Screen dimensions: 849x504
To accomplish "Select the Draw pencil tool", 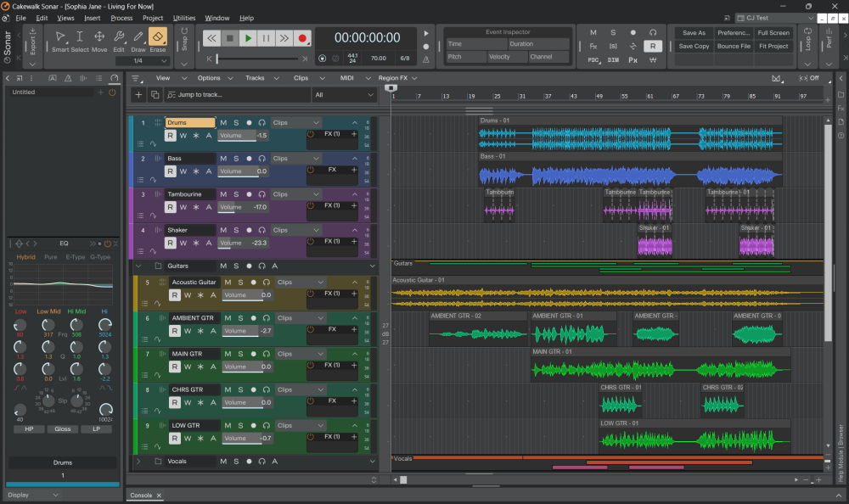I will [138, 40].
